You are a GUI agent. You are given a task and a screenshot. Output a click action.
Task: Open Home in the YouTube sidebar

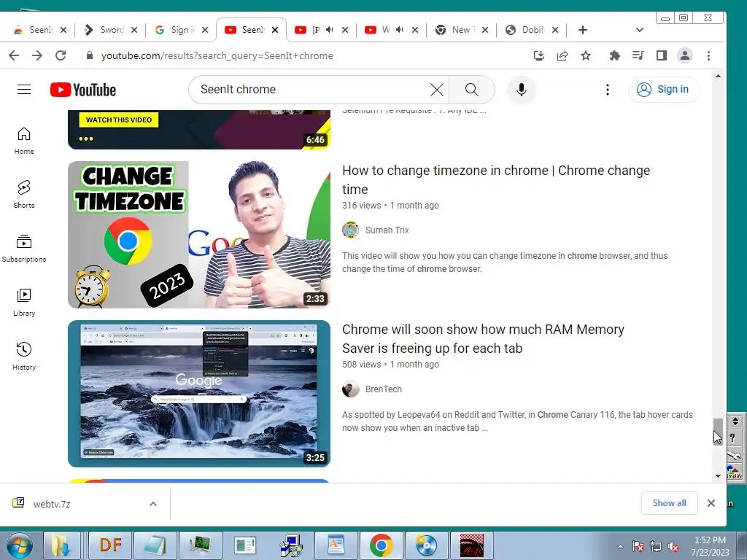(x=24, y=141)
